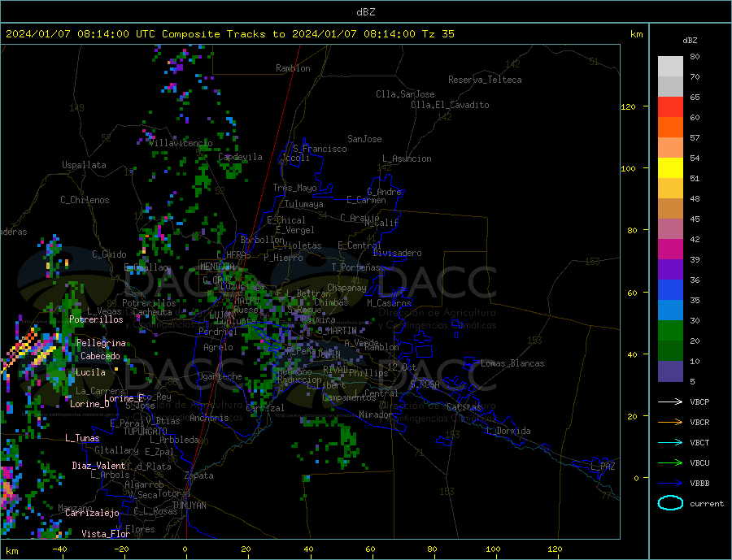Select the yellow 54 dBZ color swatch
The height and width of the screenshot is (560, 732).
click(x=670, y=168)
